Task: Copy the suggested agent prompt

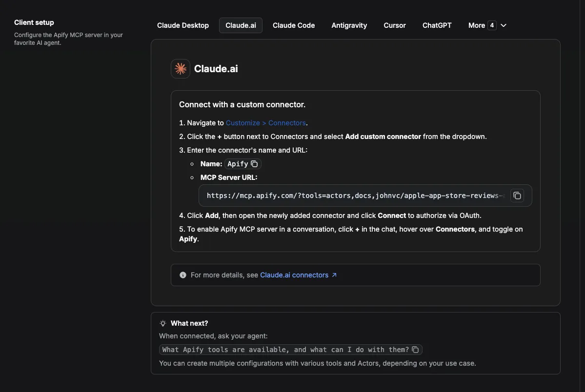Action: coord(415,350)
